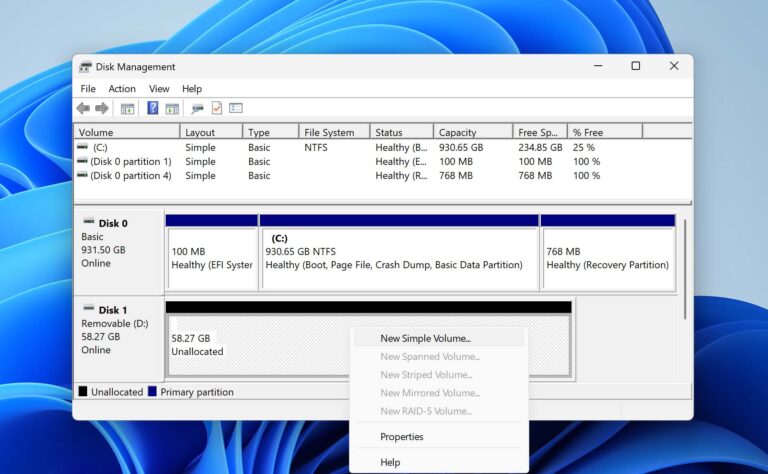The image size is (768, 474).
Task: Select New Spanned Volume context menu entry
Action: tap(439, 356)
